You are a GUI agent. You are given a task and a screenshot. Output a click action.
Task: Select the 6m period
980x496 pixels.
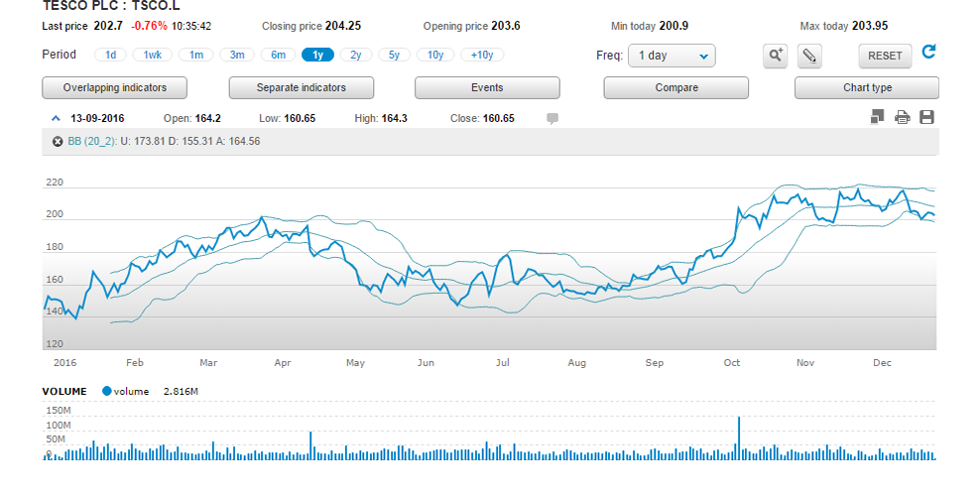point(278,55)
